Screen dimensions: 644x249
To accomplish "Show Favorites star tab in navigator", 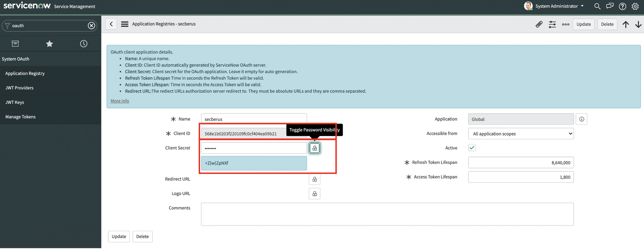I will click(x=49, y=43).
